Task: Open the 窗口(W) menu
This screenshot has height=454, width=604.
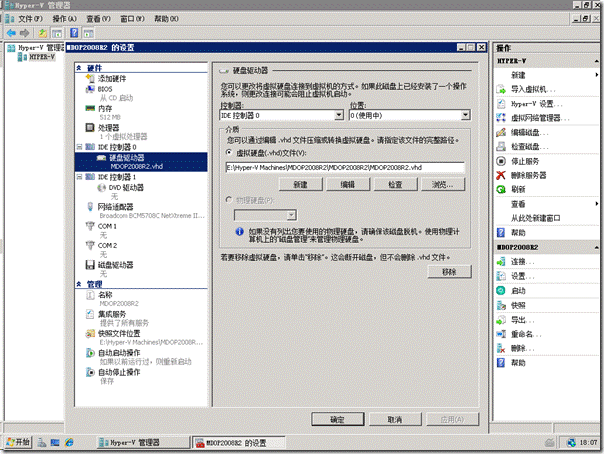Action: [x=132, y=19]
